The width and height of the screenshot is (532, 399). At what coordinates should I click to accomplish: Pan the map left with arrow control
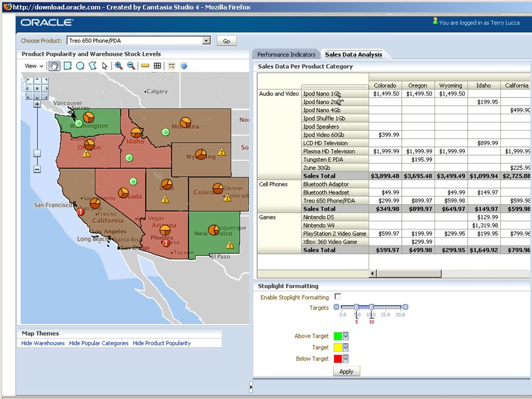pos(29,88)
